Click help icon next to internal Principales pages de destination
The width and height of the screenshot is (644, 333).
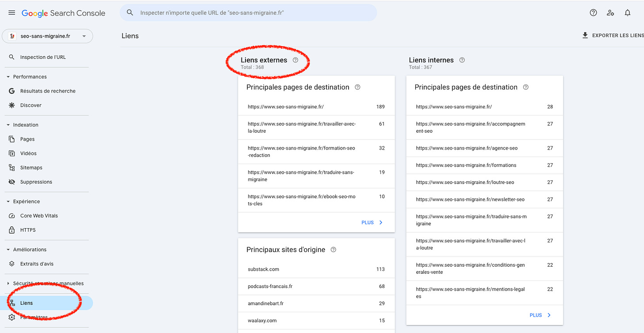(526, 87)
